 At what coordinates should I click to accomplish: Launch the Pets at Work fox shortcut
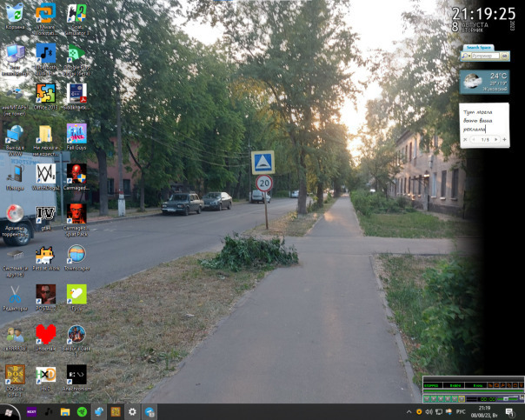pos(46,258)
